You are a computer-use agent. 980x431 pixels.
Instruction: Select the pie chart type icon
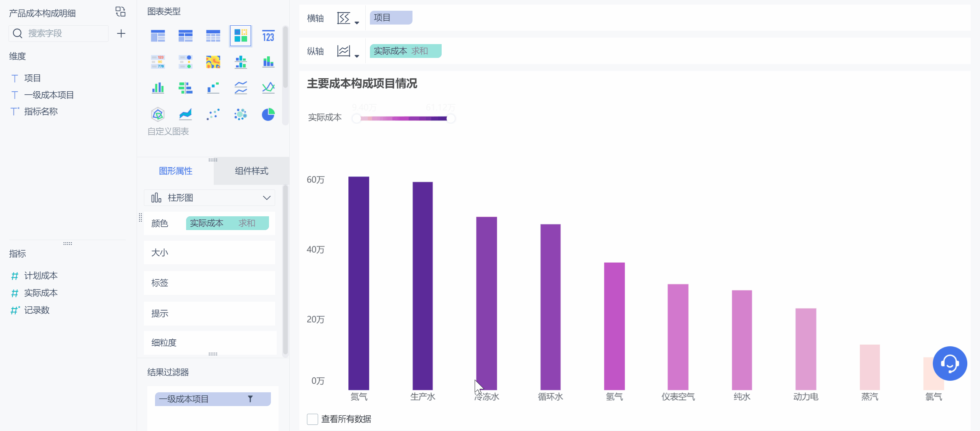[x=268, y=114]
